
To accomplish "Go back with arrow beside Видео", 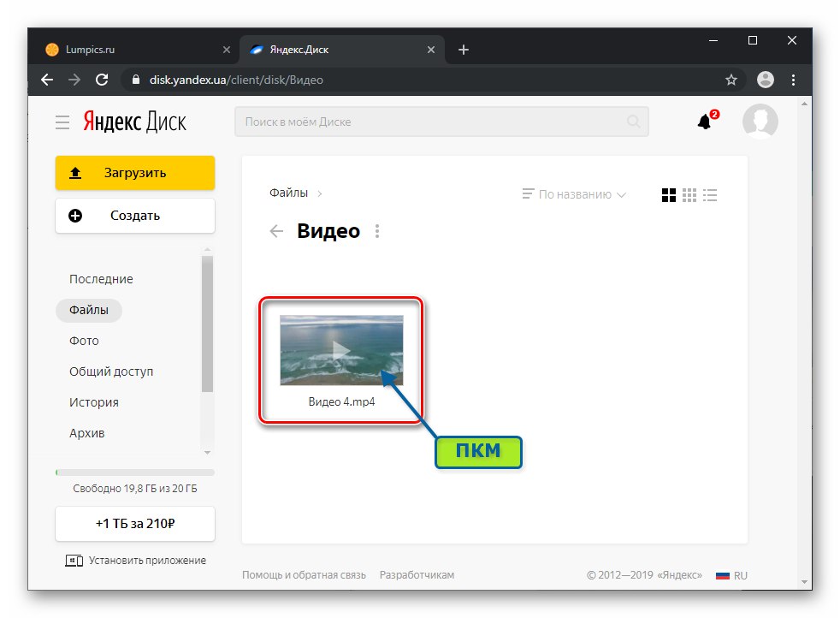I will 276,231.
